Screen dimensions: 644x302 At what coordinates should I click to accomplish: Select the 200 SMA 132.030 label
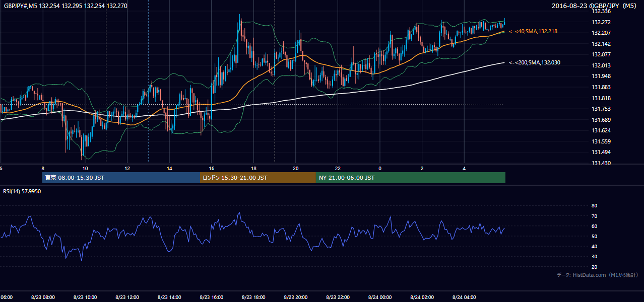[x=535, y=62]
